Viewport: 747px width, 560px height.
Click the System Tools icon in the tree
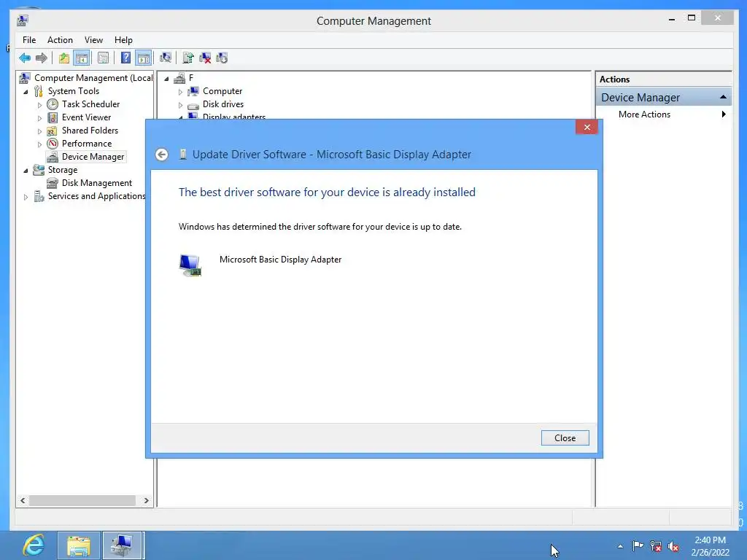tap(39, 91)
